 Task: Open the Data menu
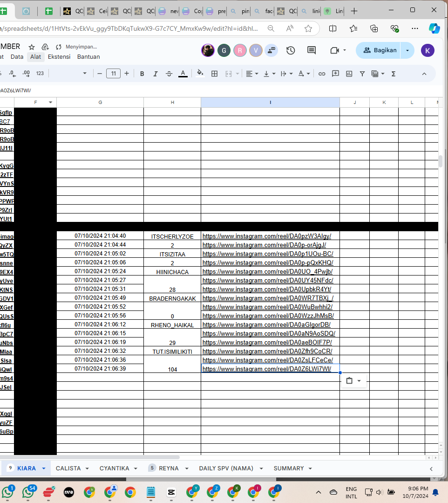[x=17, y=57]
